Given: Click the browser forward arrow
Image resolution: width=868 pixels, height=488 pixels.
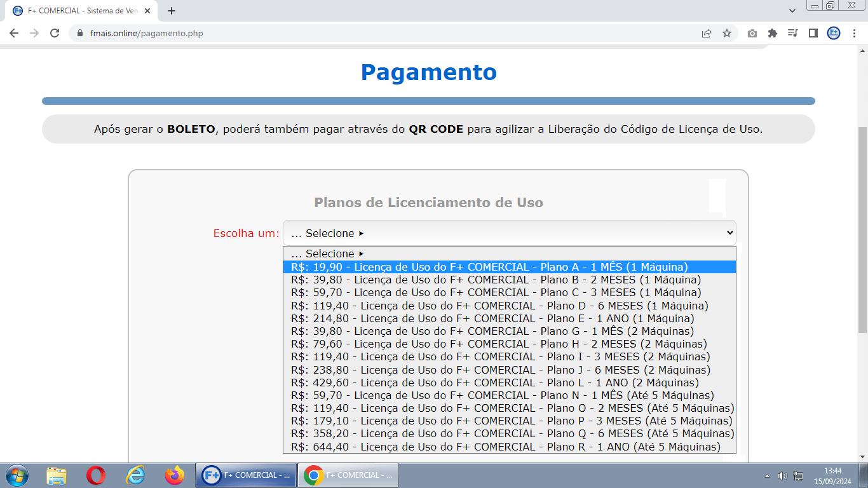Looking at the screenshot, I should coord(34,33).
